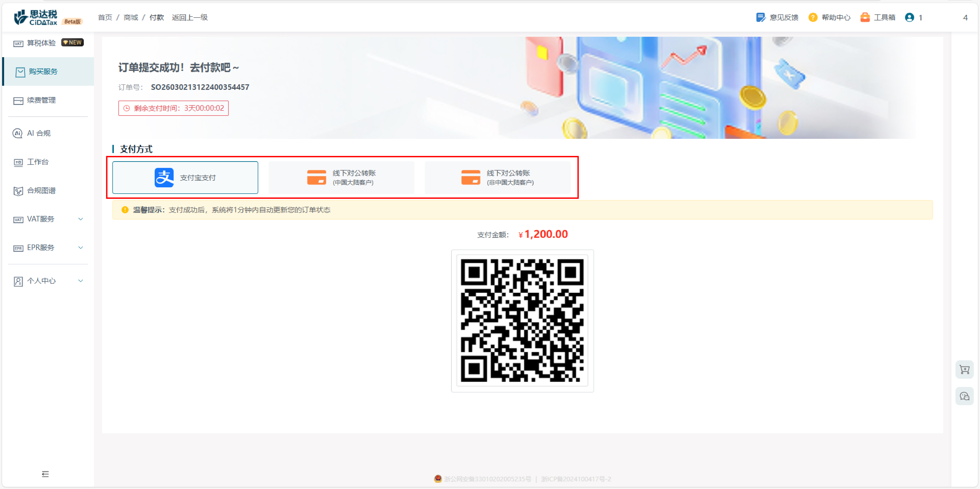980x489 pixels.
Task: Expand the EPR服务 sidebar menu
Action: point(48,247)
